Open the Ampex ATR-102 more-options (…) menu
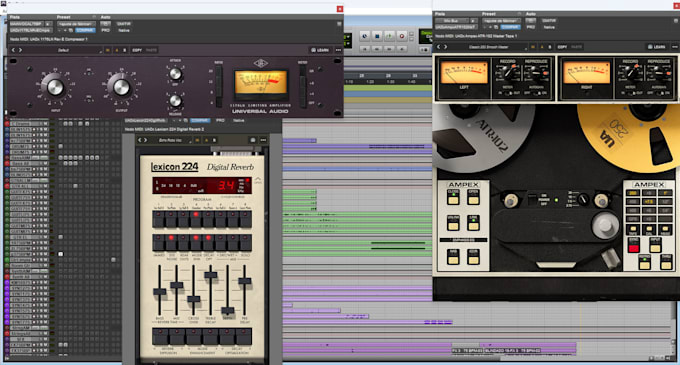680x365 pixels. click(x=675, y=47)
